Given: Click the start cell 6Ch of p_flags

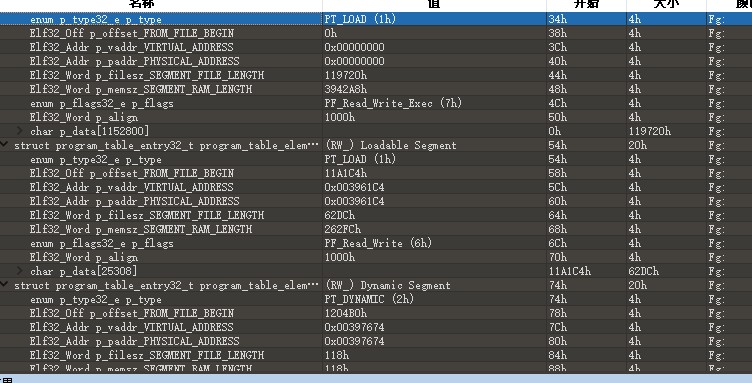Looking at the screenshot, I should [x=558, y=243].
